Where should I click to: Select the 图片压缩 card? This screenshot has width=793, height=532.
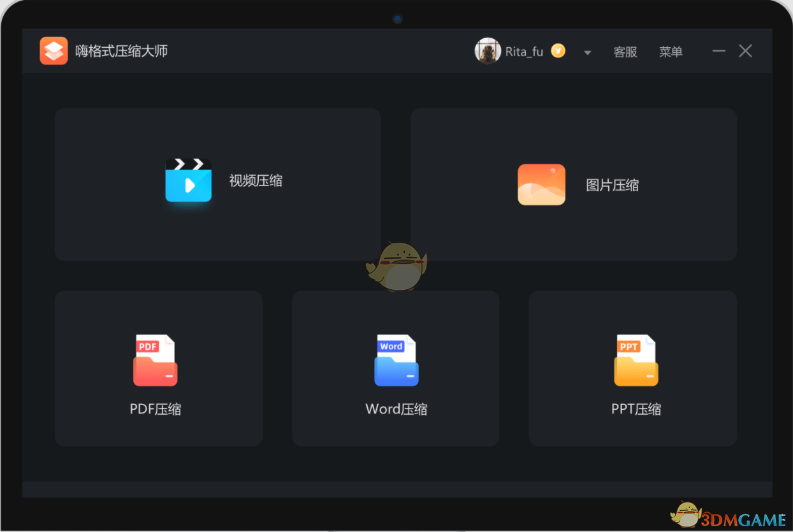[572, 184]
